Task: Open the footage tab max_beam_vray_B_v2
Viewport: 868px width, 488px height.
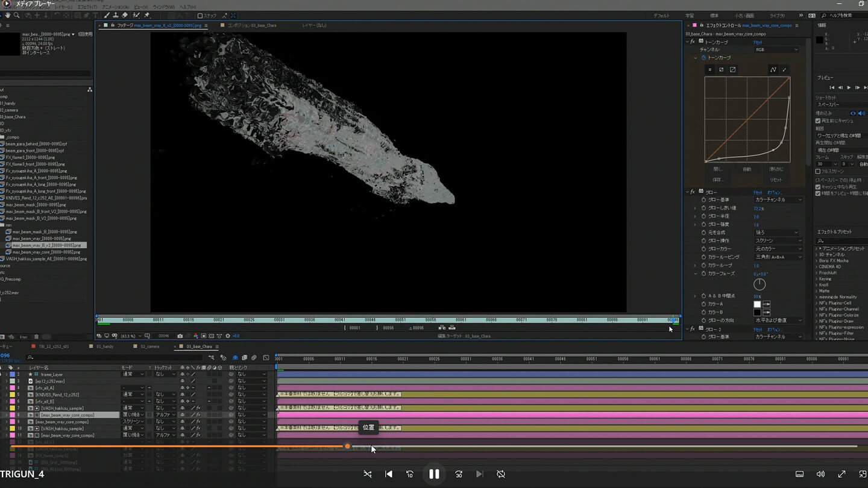Action: 160,26
